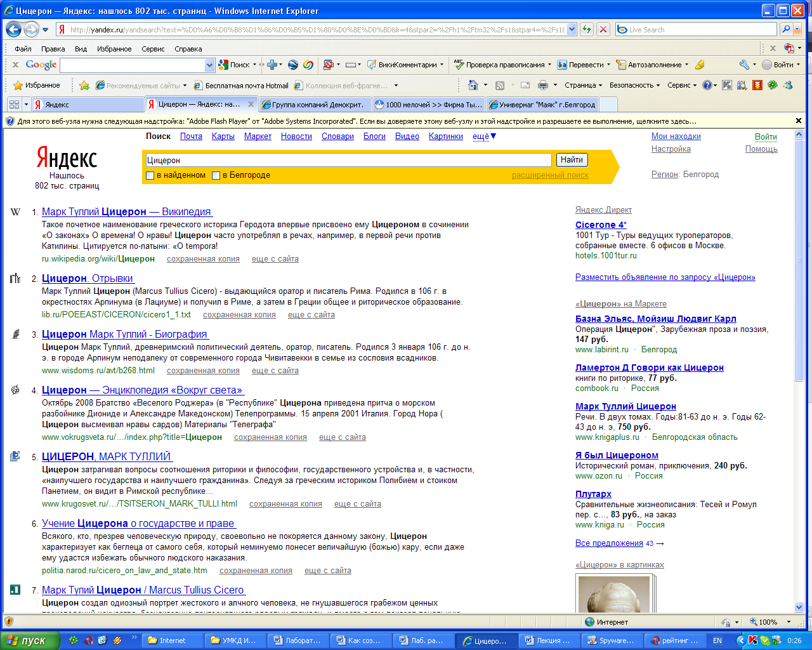Image resolution: width=812 pixels, height=650 pixels.
Task: Open the 'Страница' command bar dropdown
Action: pyautogui.click(x=584, y=85)
